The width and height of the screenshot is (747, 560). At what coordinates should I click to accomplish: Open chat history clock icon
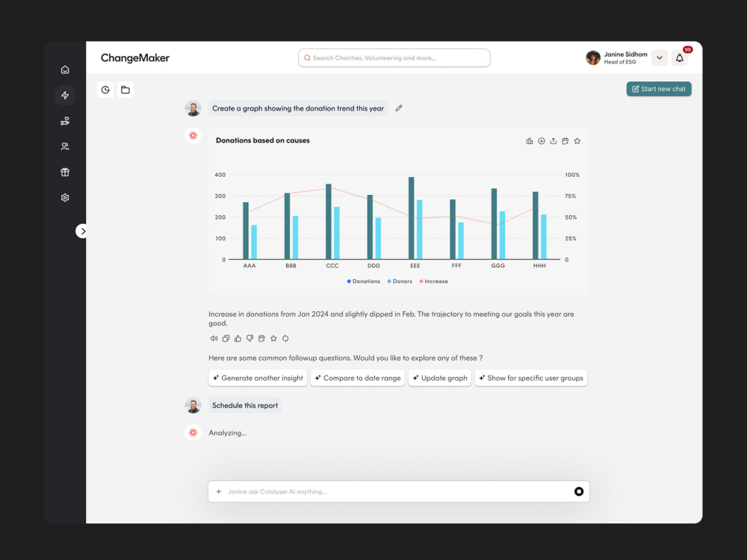pos(105,90)
